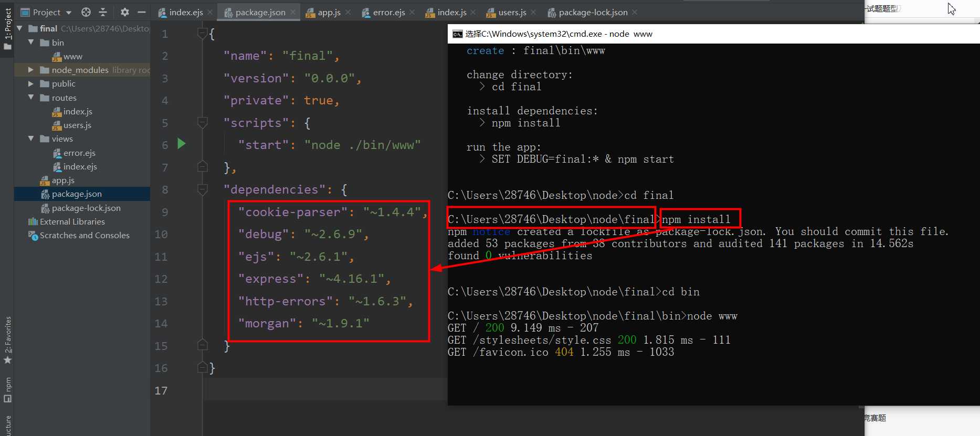Collapse the routes folder arrow
Image resolution: width=980 pixels, height=436 pixels.
(x=31, y=97)
